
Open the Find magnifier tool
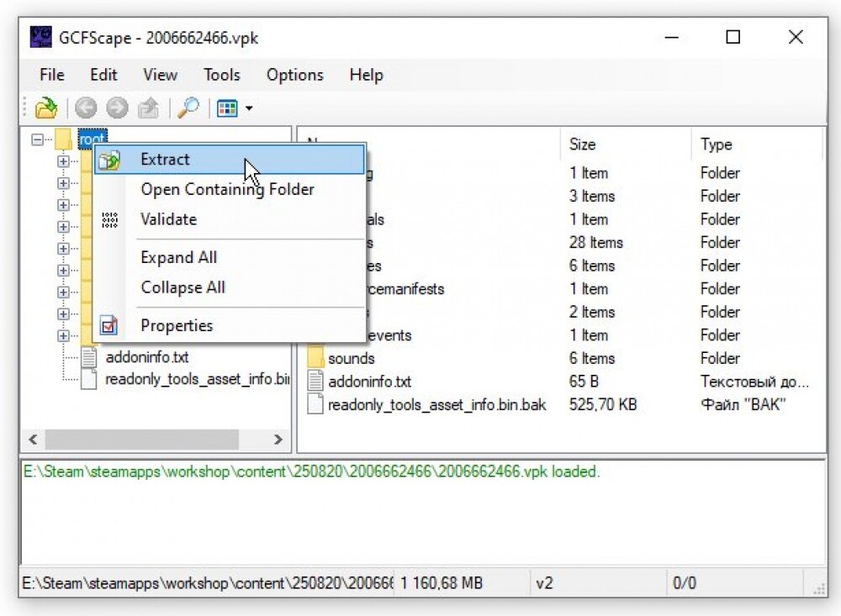pyautogui.click(x=188, y=108)
